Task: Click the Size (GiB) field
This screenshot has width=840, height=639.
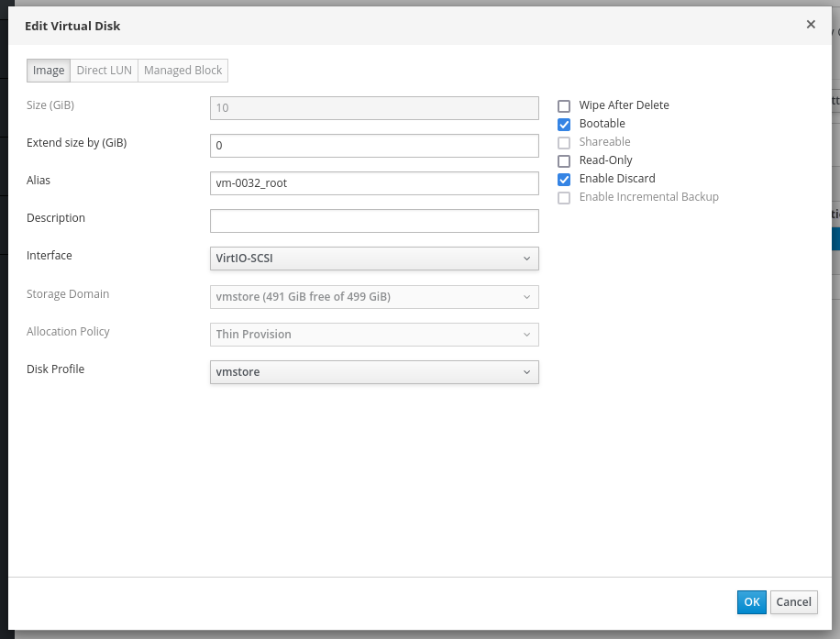Action: tap(373, 108)
